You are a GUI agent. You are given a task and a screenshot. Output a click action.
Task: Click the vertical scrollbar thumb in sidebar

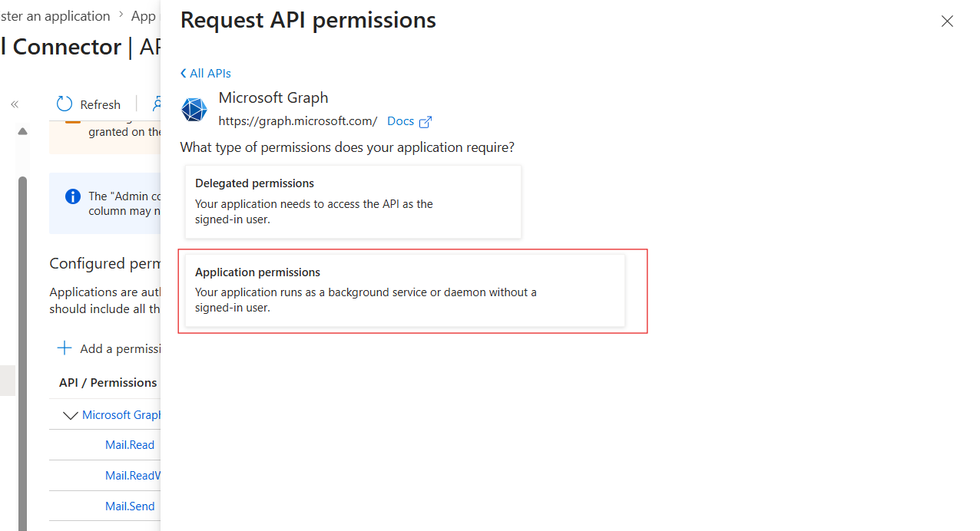(x=22, y=353)
